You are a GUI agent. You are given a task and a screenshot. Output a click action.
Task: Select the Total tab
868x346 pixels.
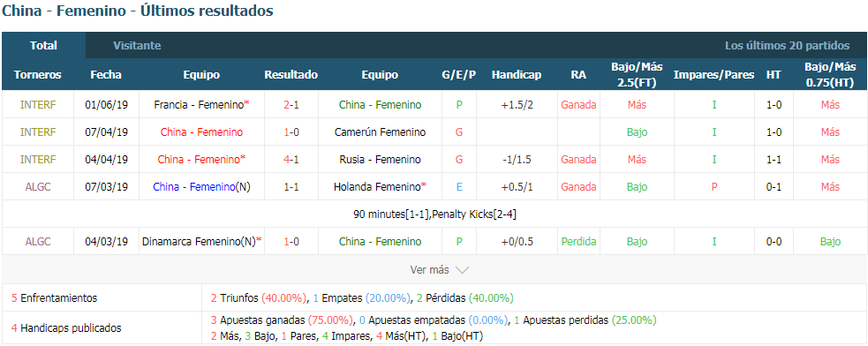[44, 45]
